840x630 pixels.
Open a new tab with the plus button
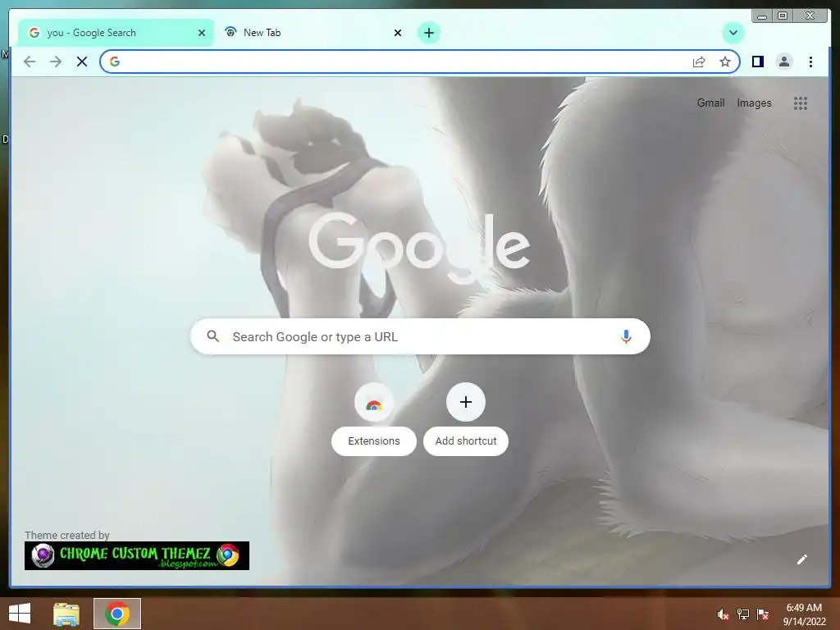428,33
